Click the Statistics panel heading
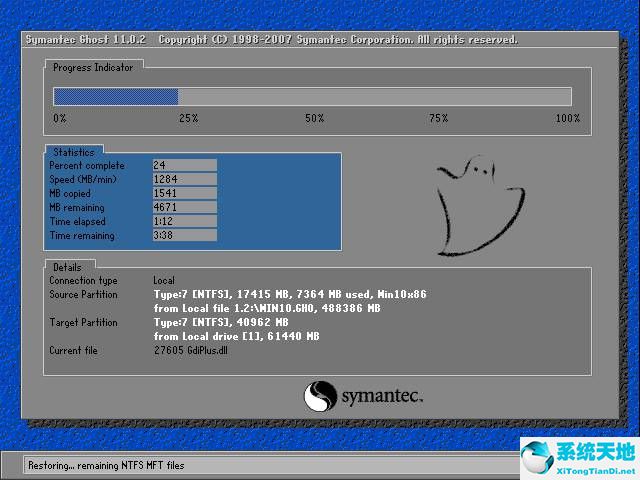Screen dimensions: 640x480 (74, 152)
